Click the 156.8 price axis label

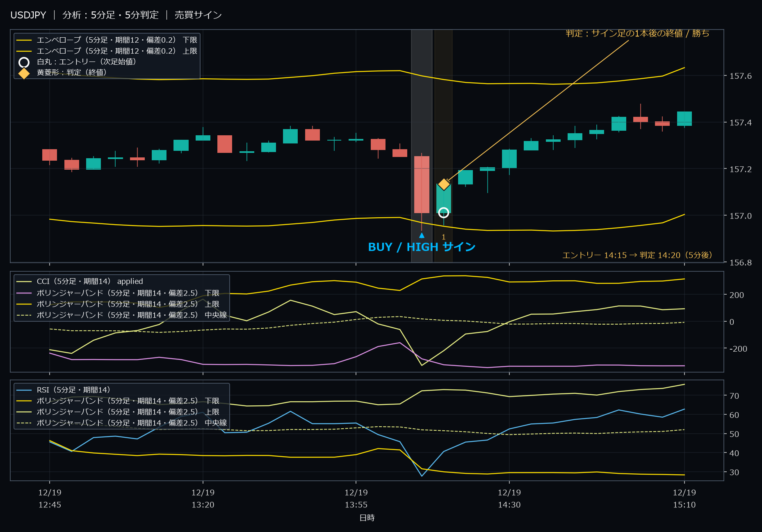(x=740, y=262)
